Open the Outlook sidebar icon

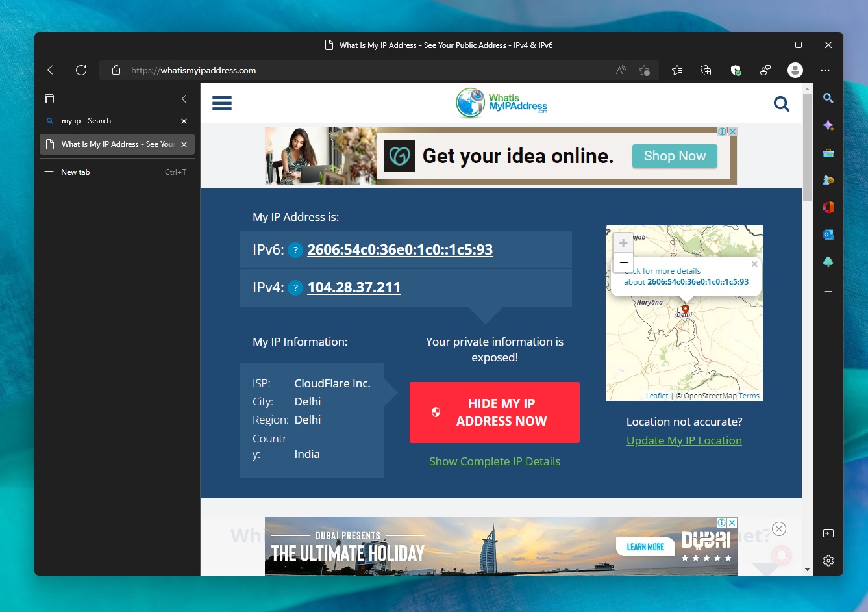[828, 235]
